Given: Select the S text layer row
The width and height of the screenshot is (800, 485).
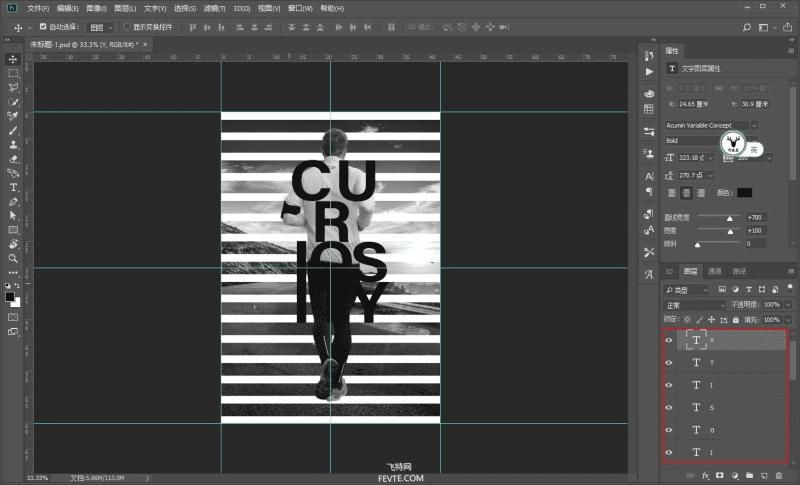Looking at the screenshot, I should pyautogui.click(x=732, y=407).
